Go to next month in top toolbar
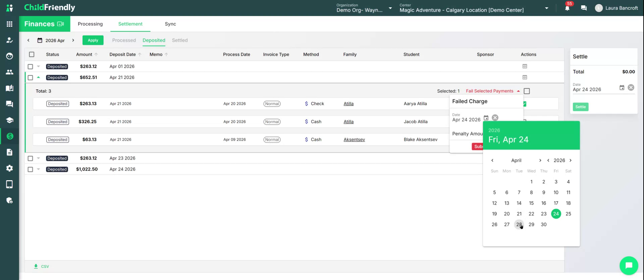 [73, 40]
